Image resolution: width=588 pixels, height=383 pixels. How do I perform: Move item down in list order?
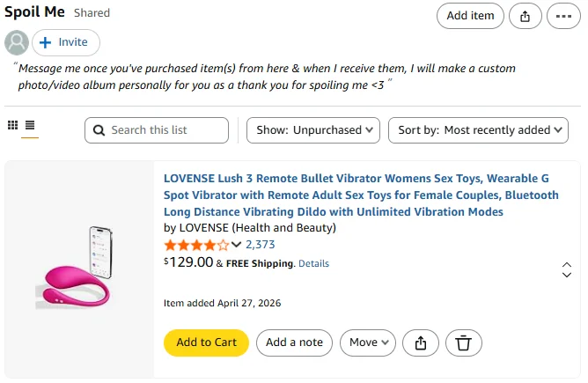tap(567, 276)
